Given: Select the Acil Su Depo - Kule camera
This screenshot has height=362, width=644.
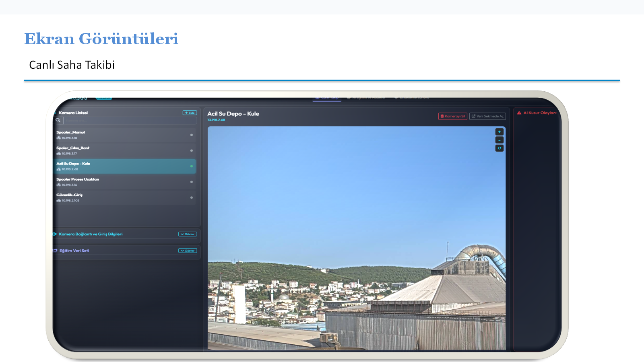Looking at the screenshot, I should click(x=124, y=166).
